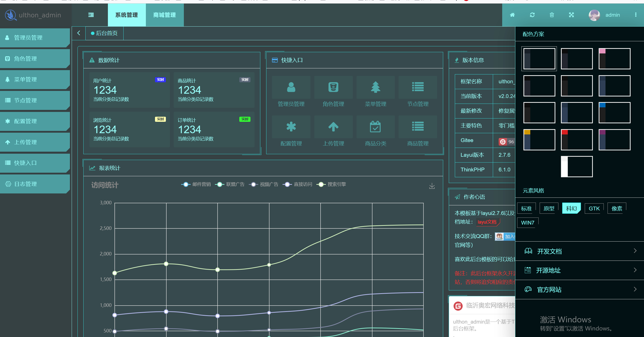Image resolution: width=644 pixels, height=337 pixels.
Task: Click the 订单统计 data card
Action: (x=214, y=129)
